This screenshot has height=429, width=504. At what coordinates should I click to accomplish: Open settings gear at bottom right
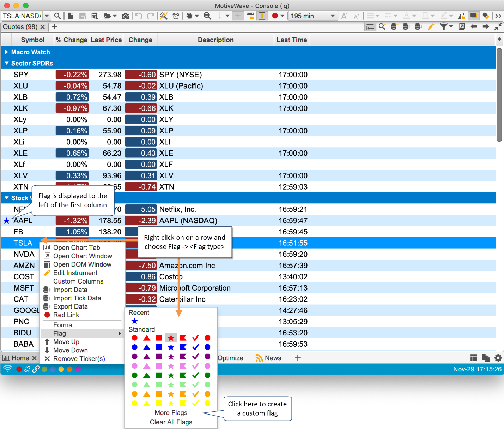click(x=498, y=358)
